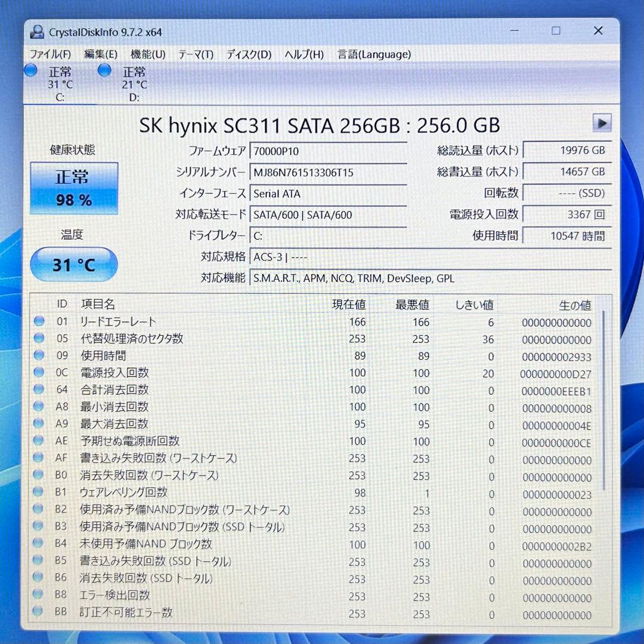Open the テーマ(T) menu

pos(196,54)
